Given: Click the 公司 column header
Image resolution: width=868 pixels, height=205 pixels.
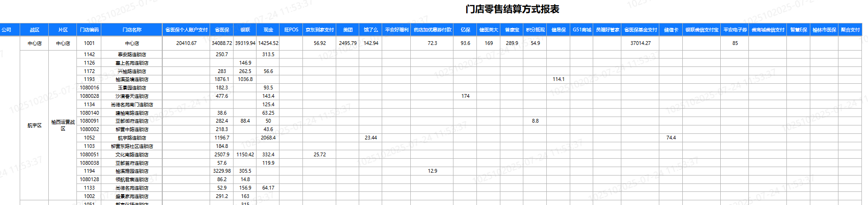Looking at the screenshot, I should pyautogui.click(x=7, y=29).
